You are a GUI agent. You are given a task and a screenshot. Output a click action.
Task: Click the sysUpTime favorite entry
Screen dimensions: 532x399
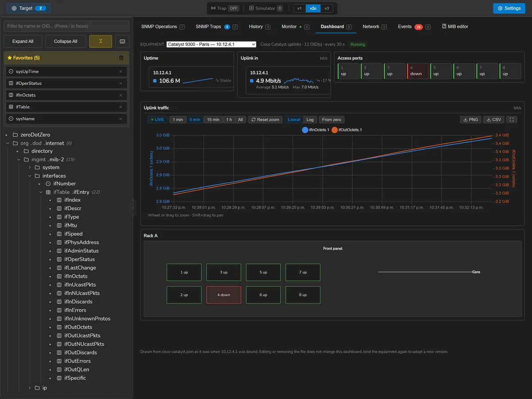coord(66,71)
